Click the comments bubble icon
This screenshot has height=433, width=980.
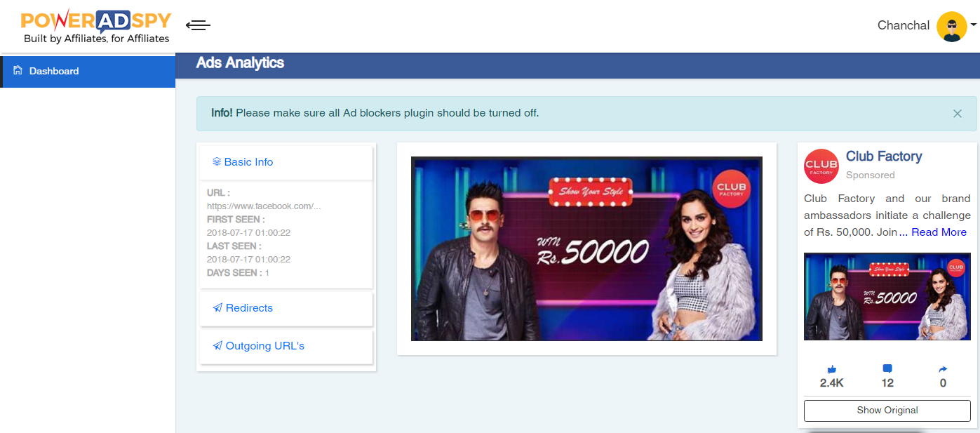887,369
